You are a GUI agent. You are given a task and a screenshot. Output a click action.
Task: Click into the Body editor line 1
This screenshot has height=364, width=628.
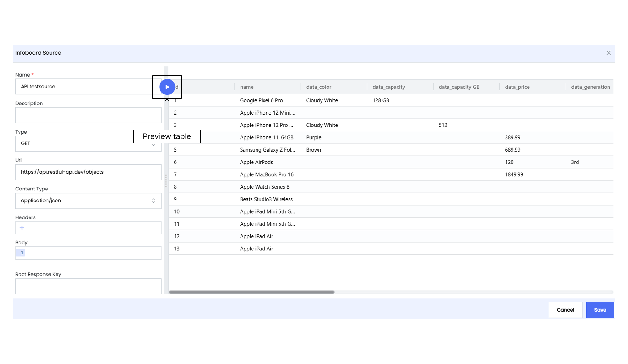[x=93, y=253]
